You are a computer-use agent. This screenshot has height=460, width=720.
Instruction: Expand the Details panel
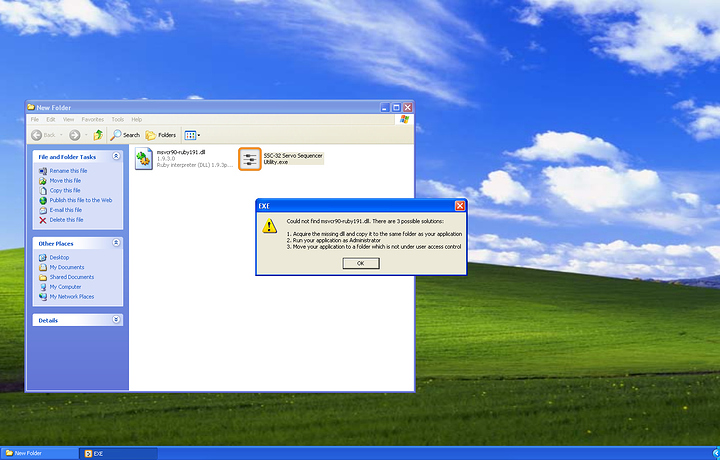(116, 320)
